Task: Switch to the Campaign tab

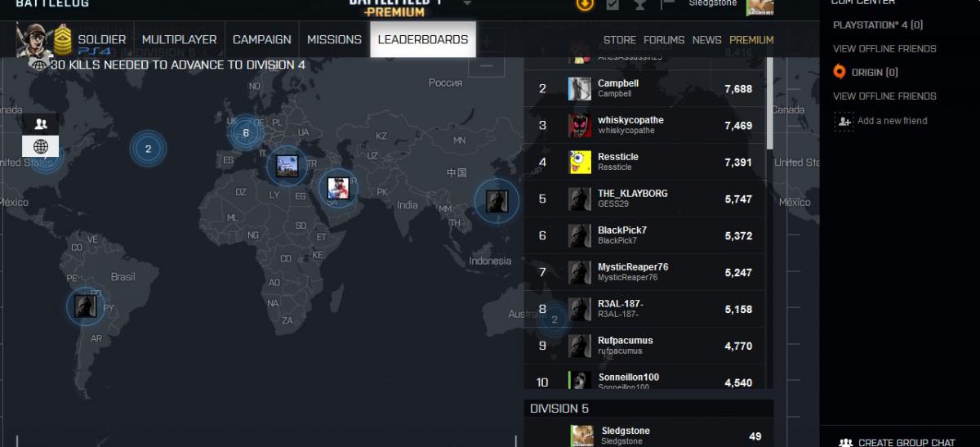Action: coord(262,39)
